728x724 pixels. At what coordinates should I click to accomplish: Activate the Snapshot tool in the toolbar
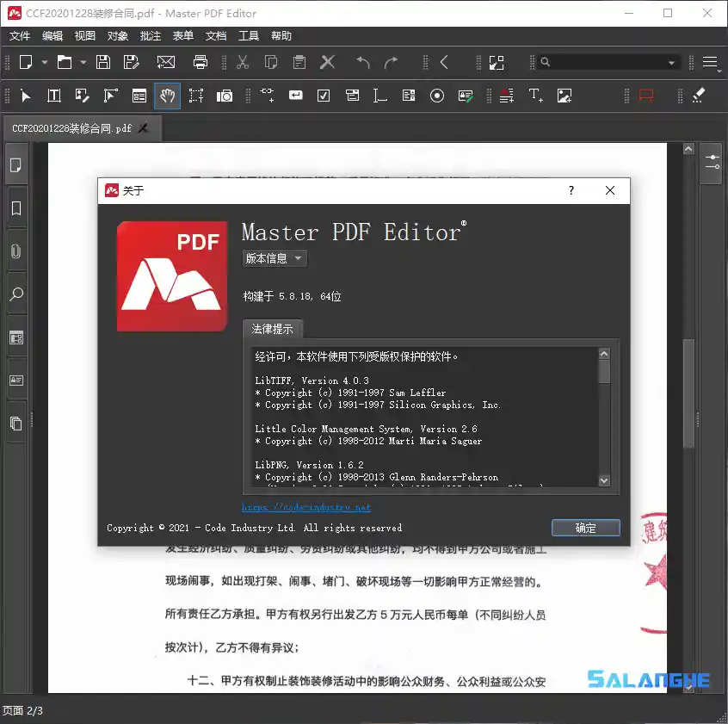point(225,95)
